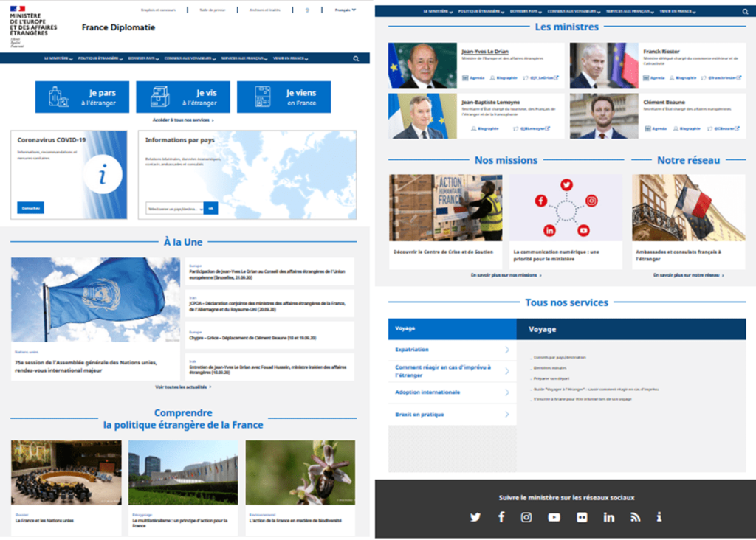Image resolution: width=756 pixels, height=540 pixels.
Task: Open the ministry's Twitter page from the footer
Action: tap(475, 517)
